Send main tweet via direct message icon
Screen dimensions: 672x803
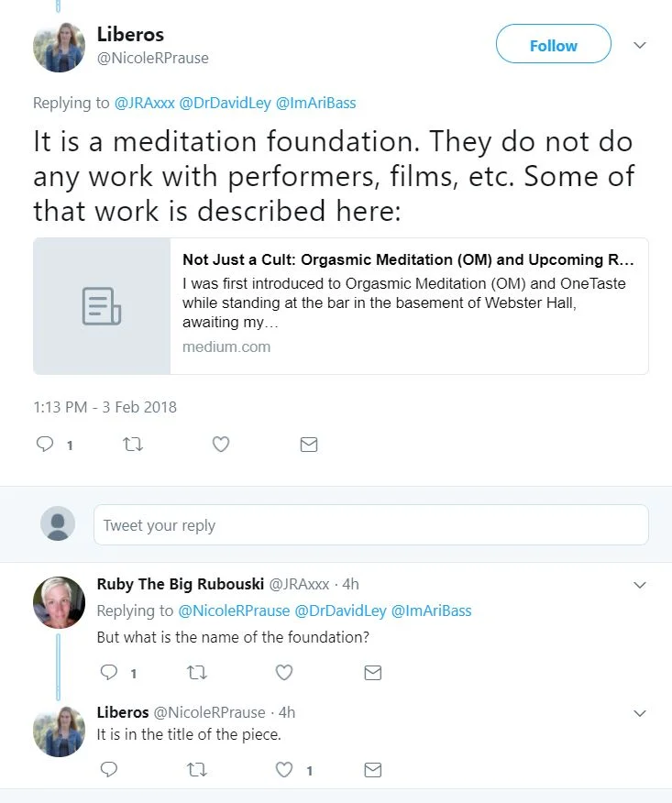tap(309, 445)
